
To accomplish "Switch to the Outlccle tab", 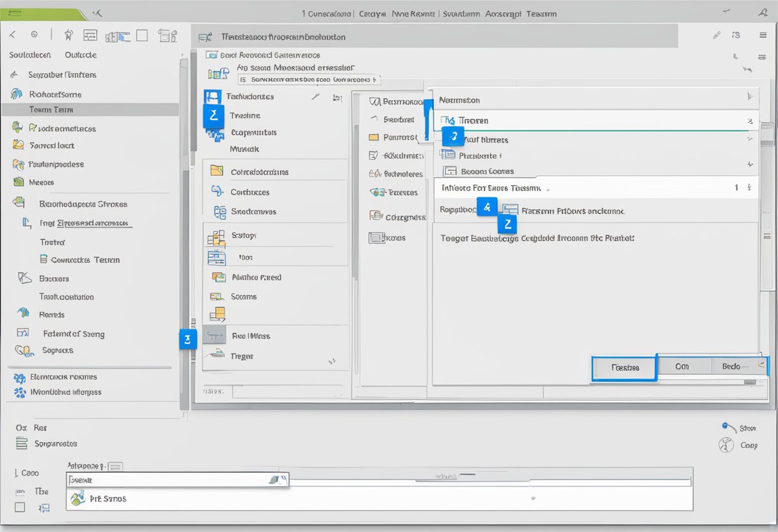I will [79, 55].
